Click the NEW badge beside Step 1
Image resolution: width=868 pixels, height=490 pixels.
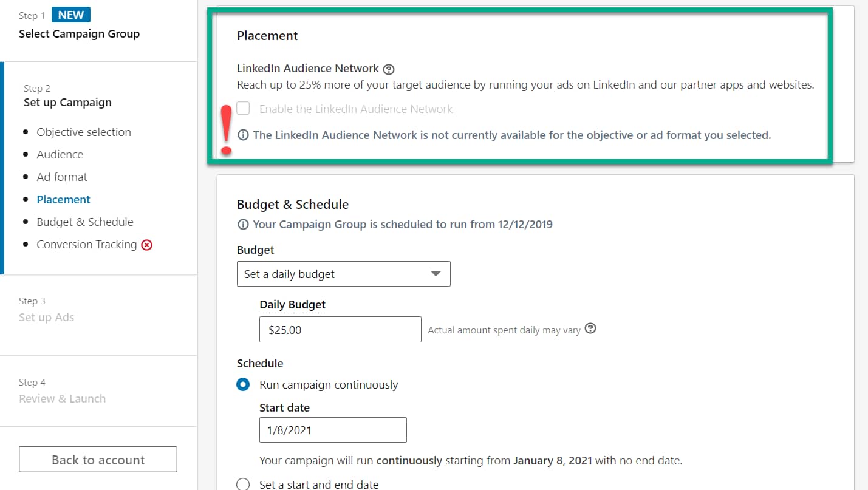pos(71,15)
